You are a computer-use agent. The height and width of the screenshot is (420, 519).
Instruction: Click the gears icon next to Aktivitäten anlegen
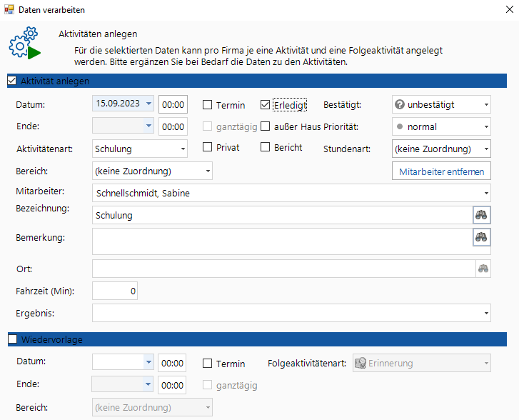24,44
